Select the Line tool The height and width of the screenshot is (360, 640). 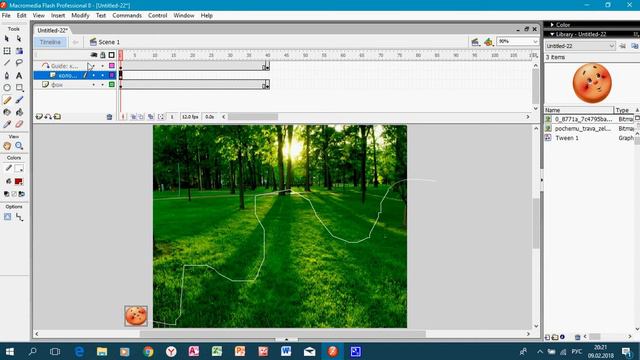[7, 63]
